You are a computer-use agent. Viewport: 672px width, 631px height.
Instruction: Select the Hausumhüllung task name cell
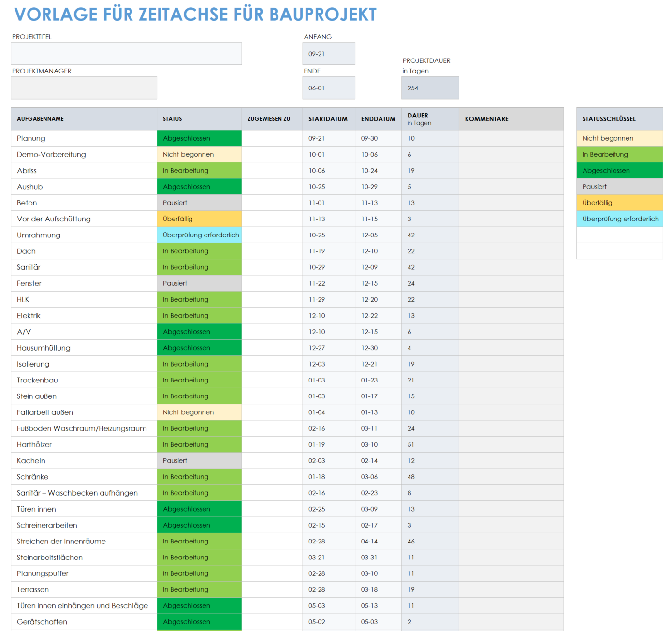84,348
